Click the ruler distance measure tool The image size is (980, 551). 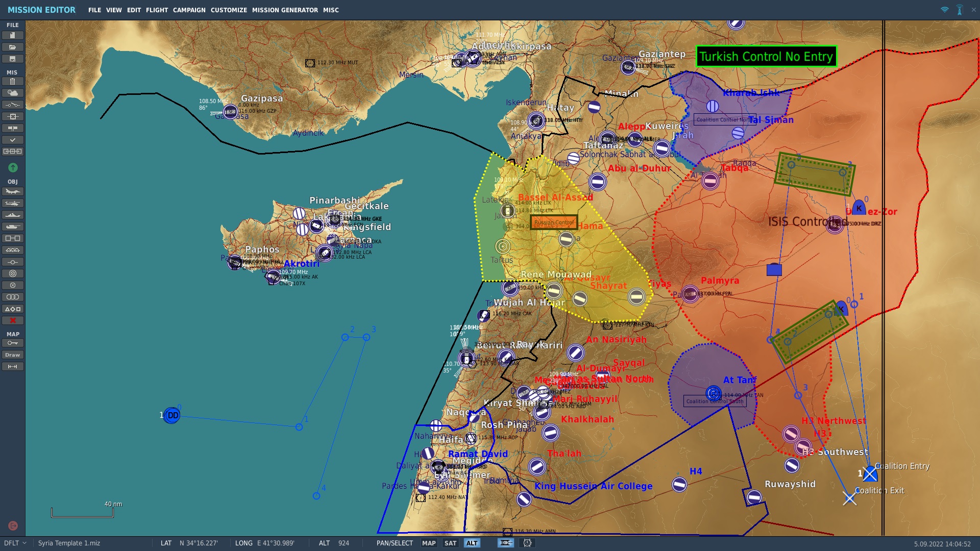13,366
